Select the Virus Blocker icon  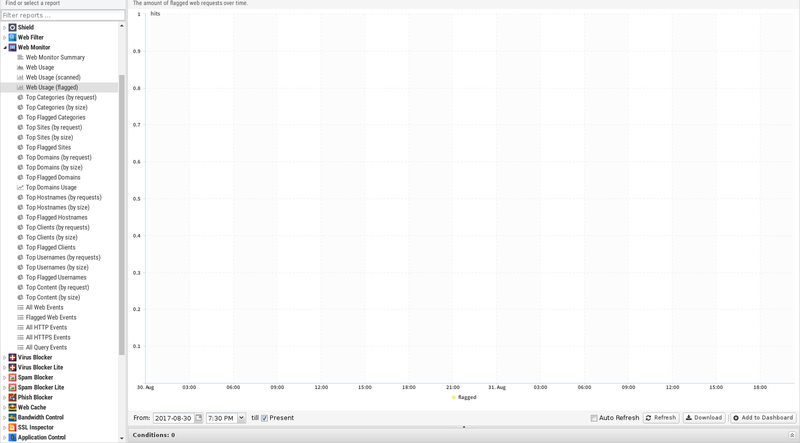13,357
